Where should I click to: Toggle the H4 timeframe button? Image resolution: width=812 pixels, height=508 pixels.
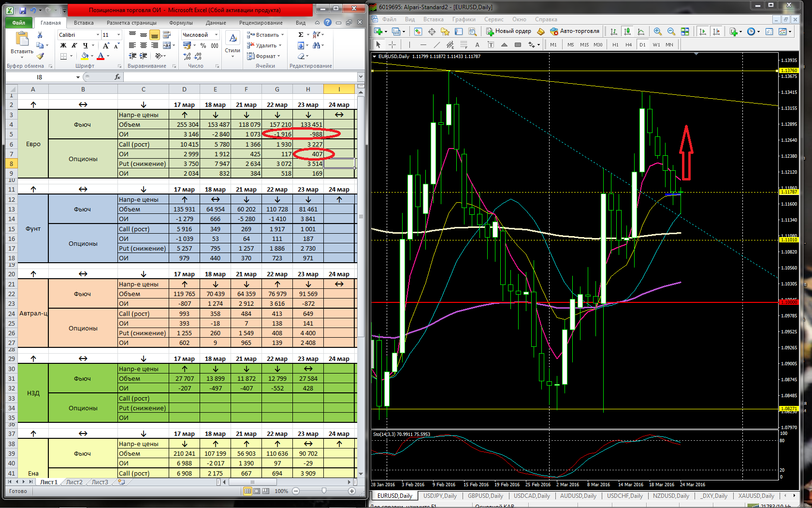coord(628,45)
